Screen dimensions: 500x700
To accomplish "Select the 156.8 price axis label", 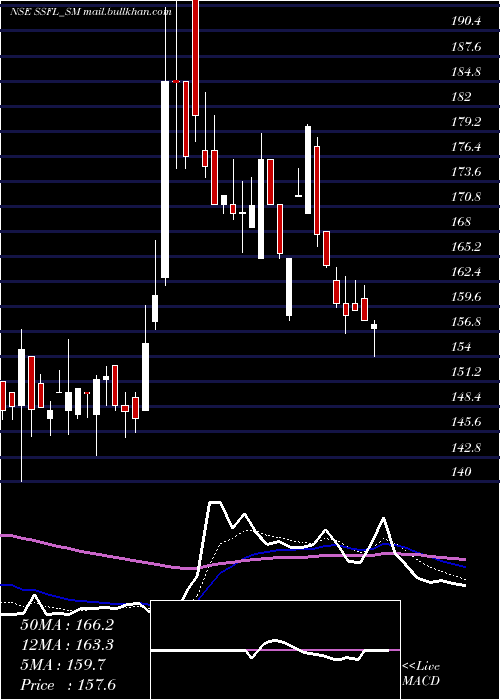I will point(466,321).
